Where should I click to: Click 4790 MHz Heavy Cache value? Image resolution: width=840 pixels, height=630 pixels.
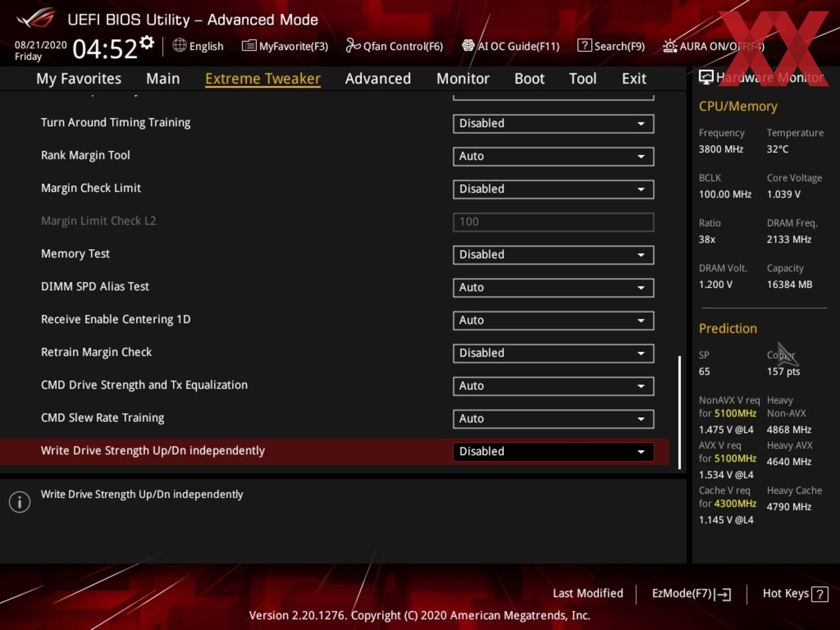coord(789,507)
